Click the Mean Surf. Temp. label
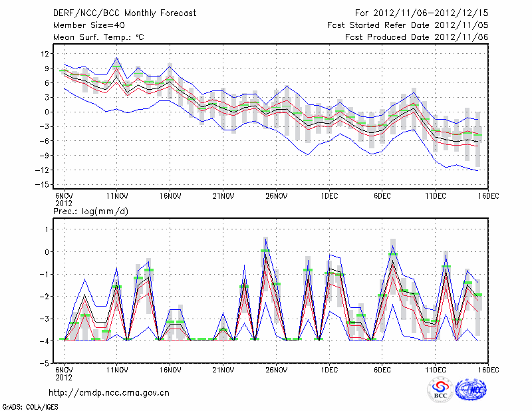Screen dimensions: 532x411 [x=98, y=38]
